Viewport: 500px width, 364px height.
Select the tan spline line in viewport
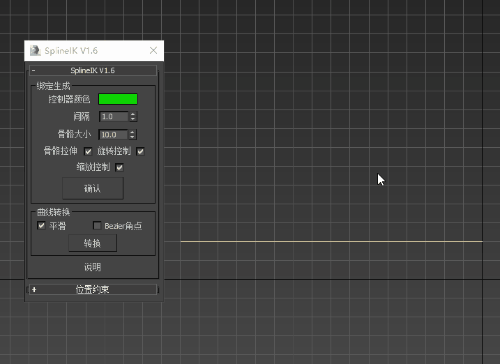332,241
